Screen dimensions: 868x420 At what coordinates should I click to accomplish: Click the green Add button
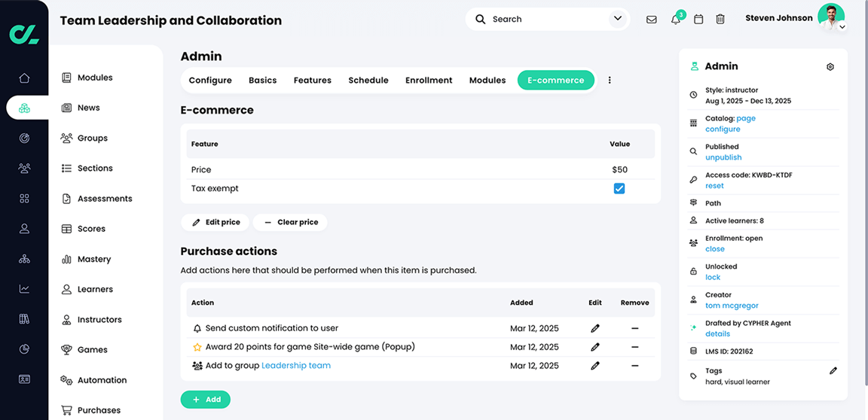pos(206,400)
